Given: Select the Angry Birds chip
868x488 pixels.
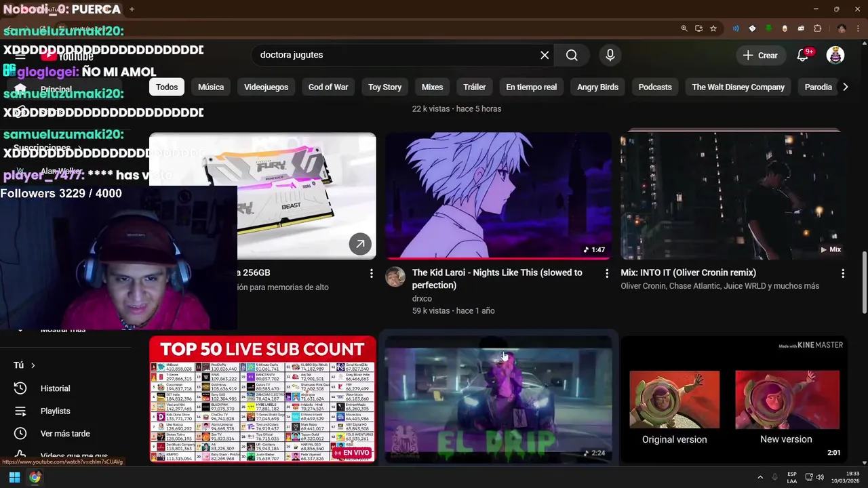Looking at the screenshot, I should tap(597, 87).
